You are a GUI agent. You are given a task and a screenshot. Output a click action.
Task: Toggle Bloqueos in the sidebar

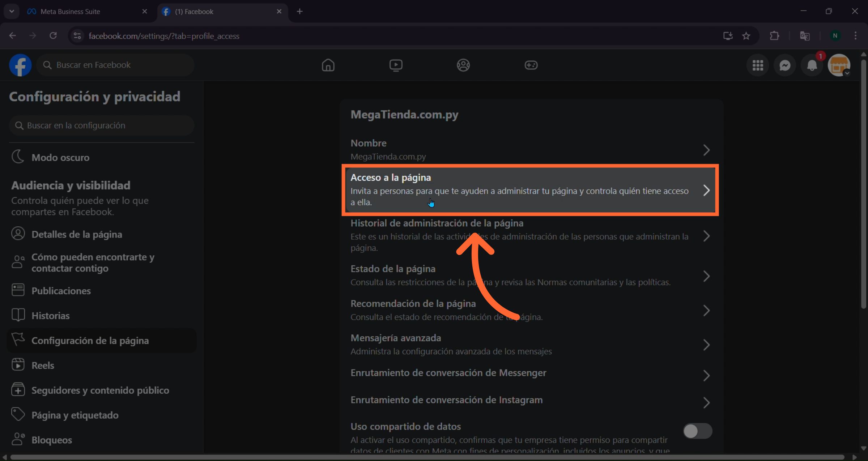(x=51, y=440)
